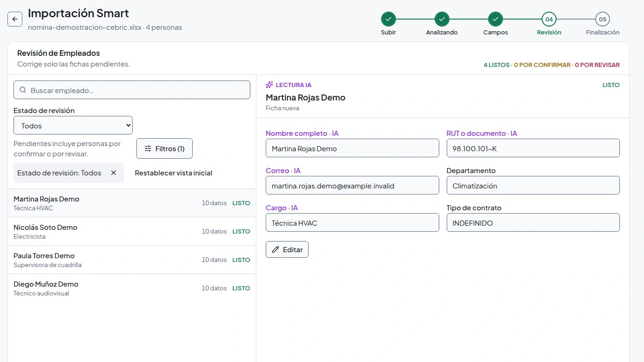Viewport: 644px width, 362px height.
Task: Click the Campos step checkmark circle
Action: point(496,19)
